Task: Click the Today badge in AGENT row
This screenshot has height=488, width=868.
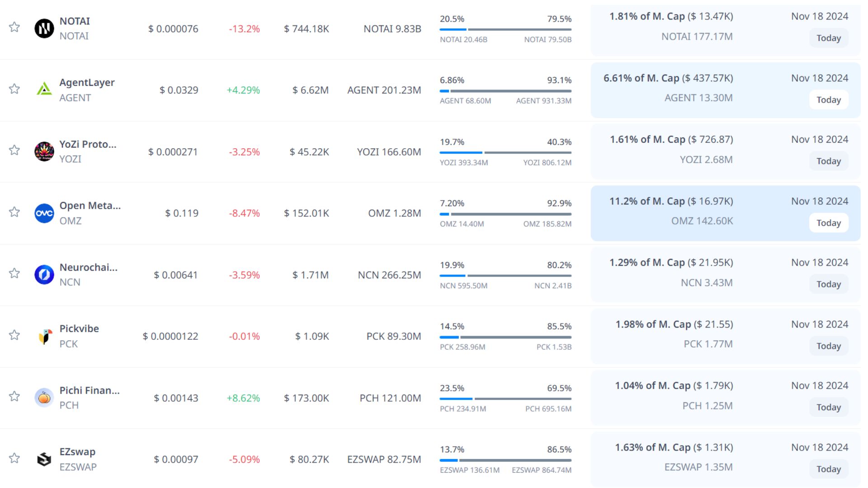Action: tap(828, 100)
